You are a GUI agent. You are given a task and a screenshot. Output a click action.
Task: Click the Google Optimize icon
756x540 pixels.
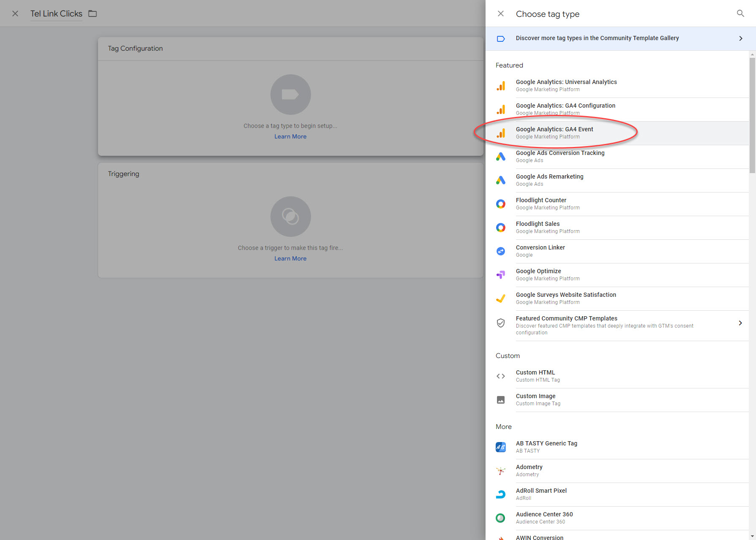click(501, 275)
